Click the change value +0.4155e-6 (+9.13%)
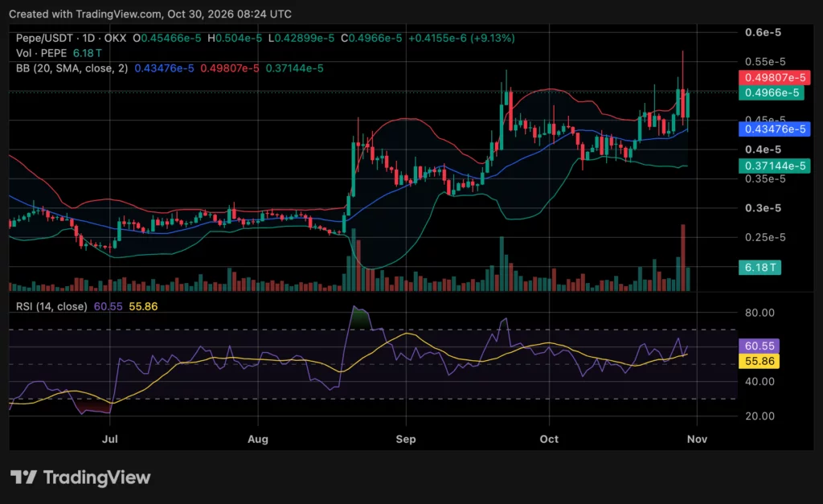The width and height of the screenshot is (823, 504). tap(462, 39)
